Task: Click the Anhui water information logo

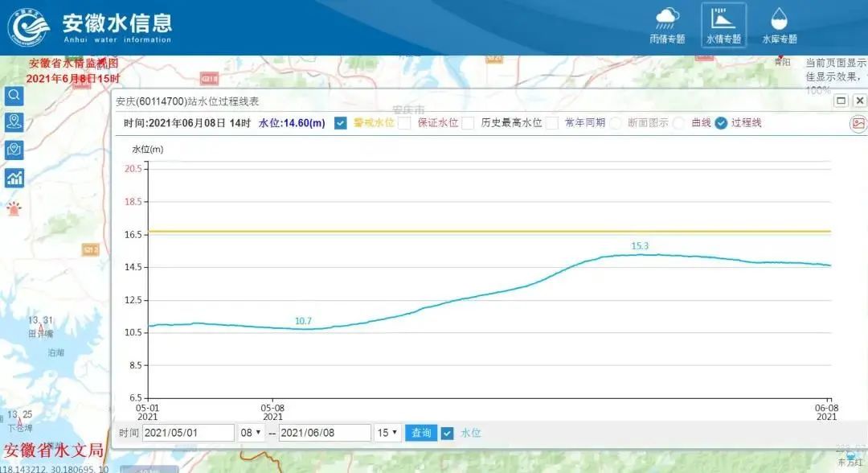Action: click(x=29, y=27)
